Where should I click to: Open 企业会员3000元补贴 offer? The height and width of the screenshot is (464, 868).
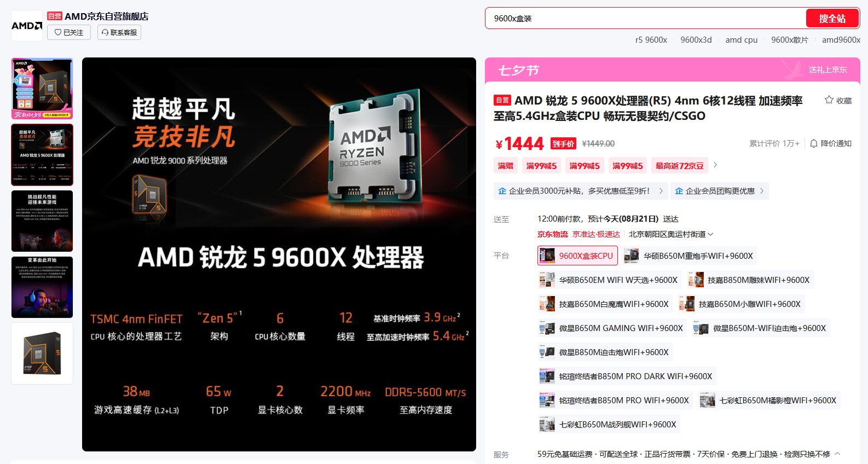(580, 191)
